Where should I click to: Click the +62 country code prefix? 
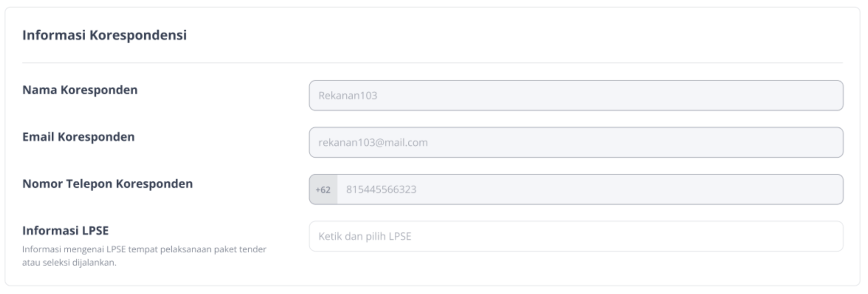click(x=323, y=190)
